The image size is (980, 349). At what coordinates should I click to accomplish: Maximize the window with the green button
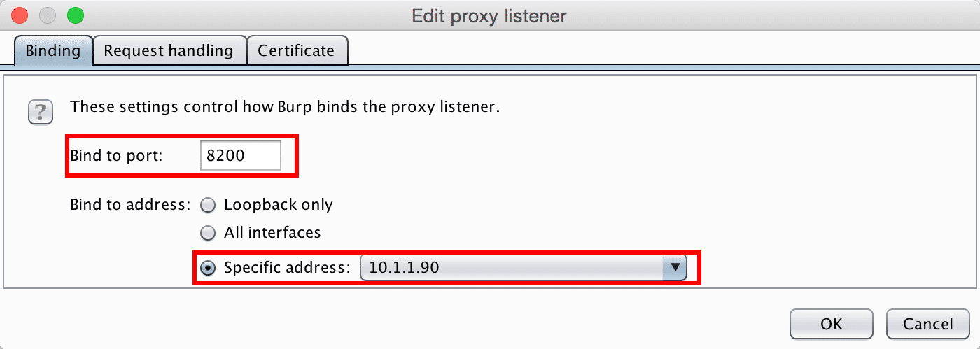pos(74,15)
